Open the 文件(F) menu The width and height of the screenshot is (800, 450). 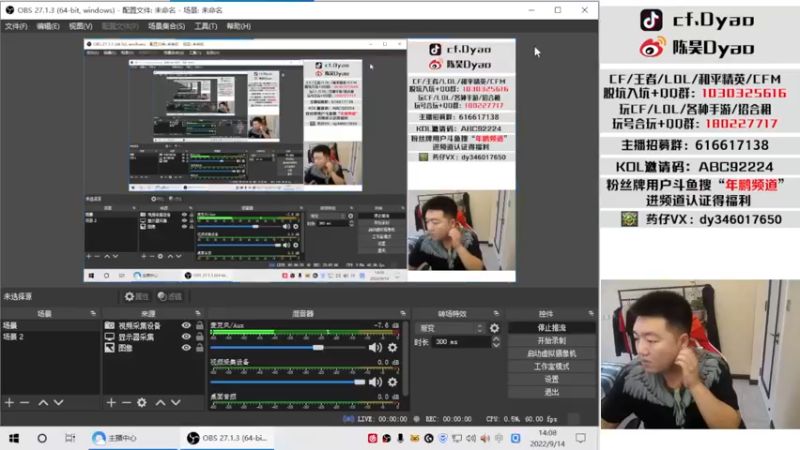(x=16, y=26)
